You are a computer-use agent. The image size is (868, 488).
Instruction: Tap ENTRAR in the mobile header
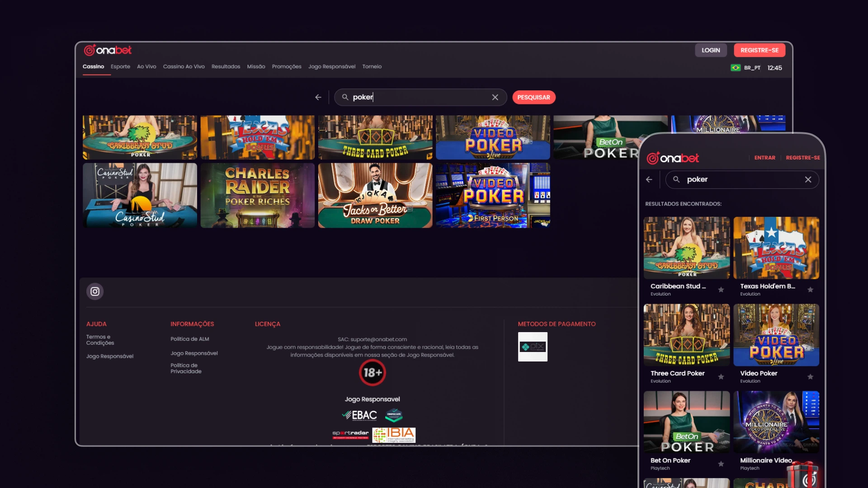[765, 158]
